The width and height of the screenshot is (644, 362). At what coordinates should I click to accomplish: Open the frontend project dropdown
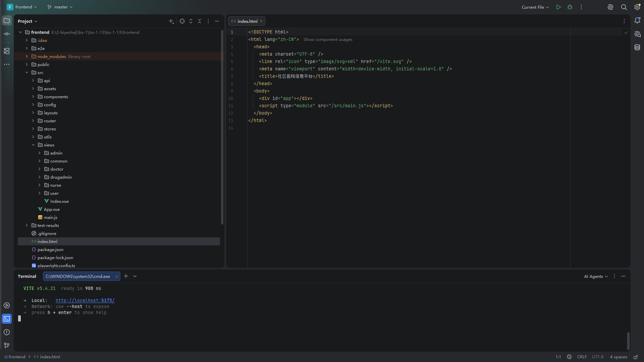(22, 7)
